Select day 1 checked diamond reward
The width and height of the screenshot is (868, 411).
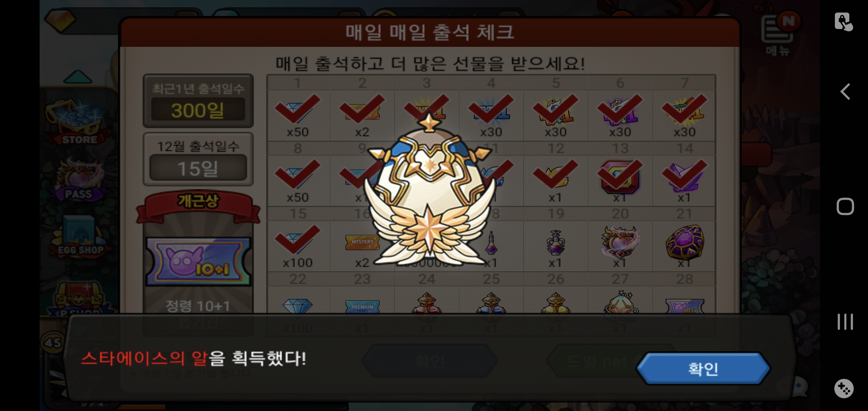click(298, 115)
